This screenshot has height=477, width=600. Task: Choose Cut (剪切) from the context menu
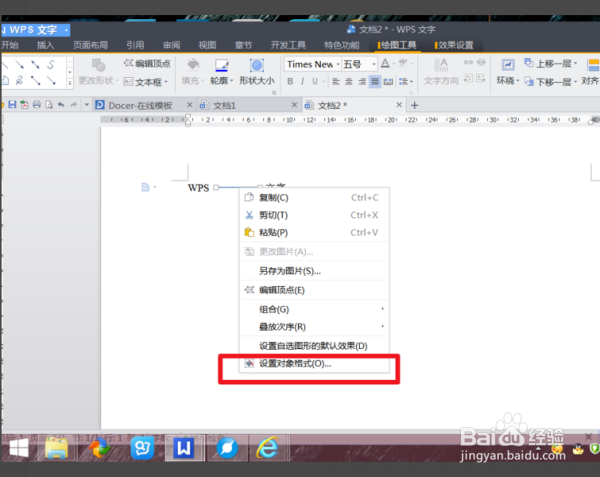[x=314, y=215]
